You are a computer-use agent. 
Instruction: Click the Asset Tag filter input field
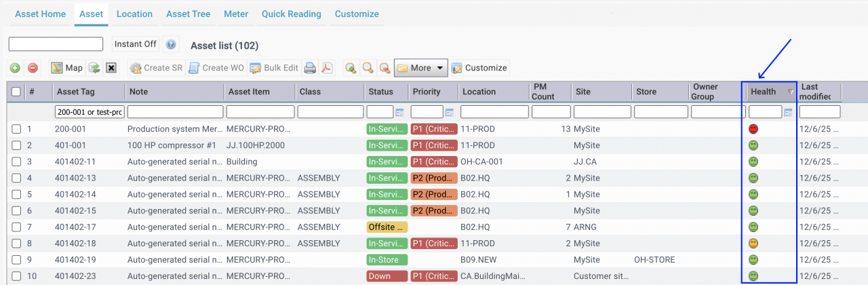tap(90, 112)
